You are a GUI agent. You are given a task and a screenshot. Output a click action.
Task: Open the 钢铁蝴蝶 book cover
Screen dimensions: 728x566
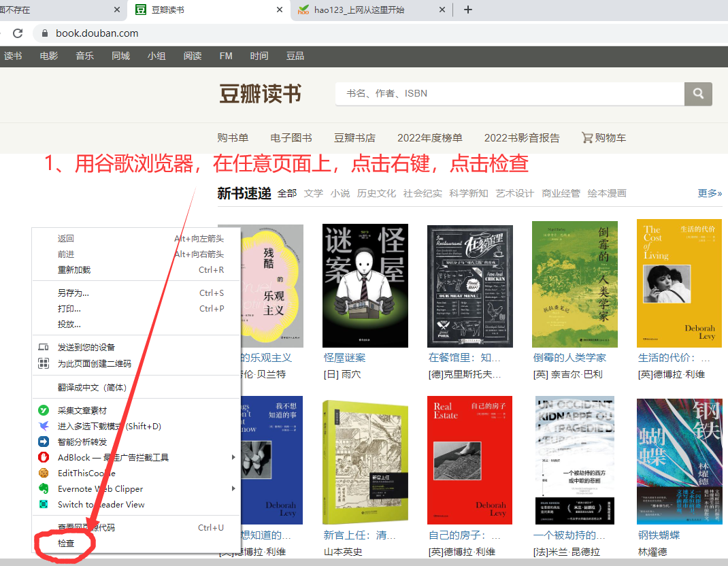coord(679,461)
